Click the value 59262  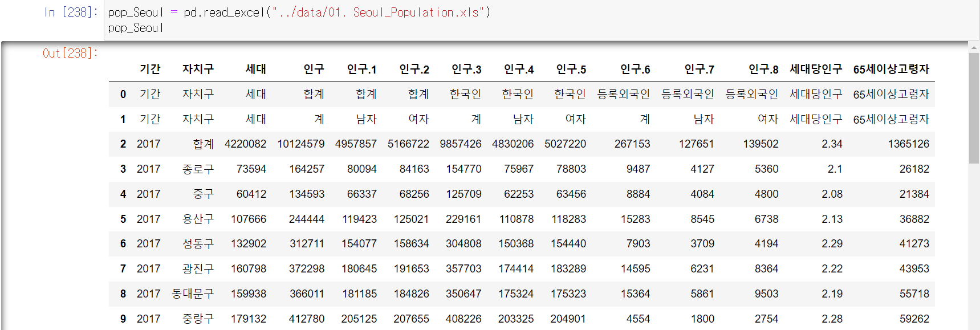pos(914,319)
